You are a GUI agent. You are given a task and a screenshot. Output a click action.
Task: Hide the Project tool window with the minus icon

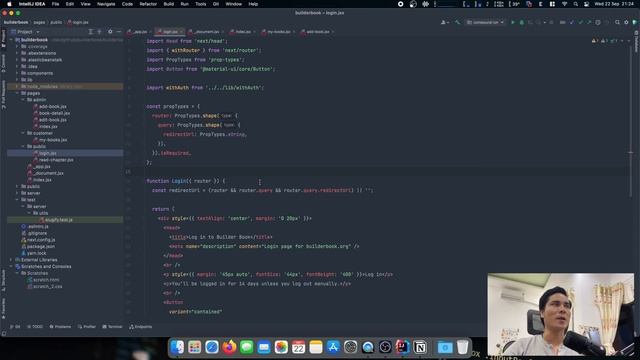[x=118, y=31]
